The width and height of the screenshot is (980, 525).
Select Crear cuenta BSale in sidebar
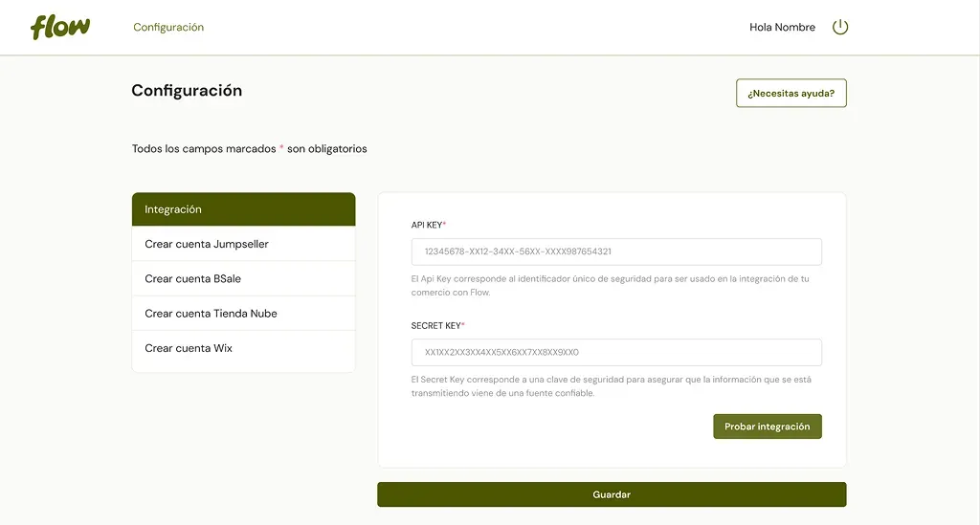[244, 278]
